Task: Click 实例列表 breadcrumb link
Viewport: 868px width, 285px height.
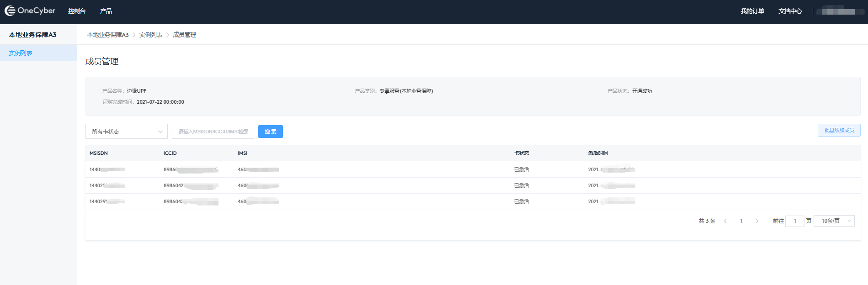Action: point(151,35)
